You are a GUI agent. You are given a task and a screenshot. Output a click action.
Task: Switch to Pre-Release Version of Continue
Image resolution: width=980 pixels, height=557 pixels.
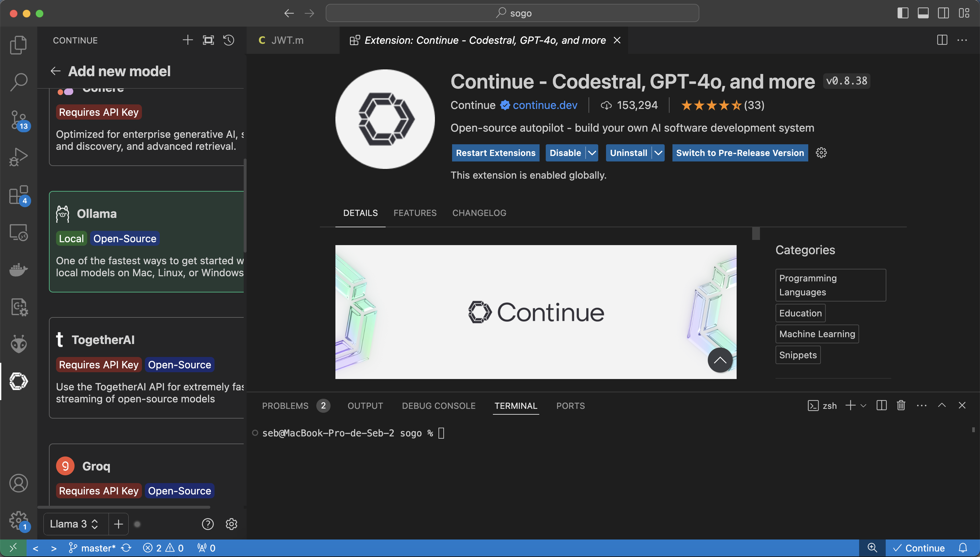[740, 153]
